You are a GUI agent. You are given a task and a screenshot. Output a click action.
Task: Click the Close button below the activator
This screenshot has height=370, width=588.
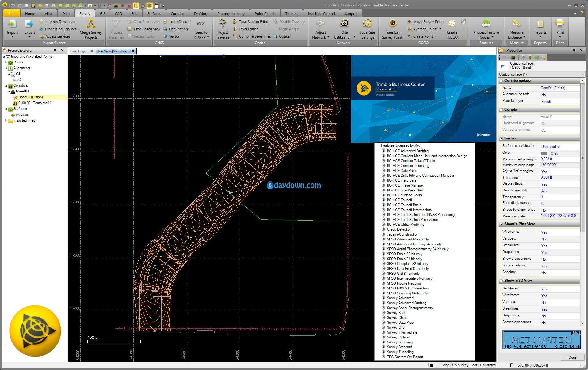(x=572, y=357)
